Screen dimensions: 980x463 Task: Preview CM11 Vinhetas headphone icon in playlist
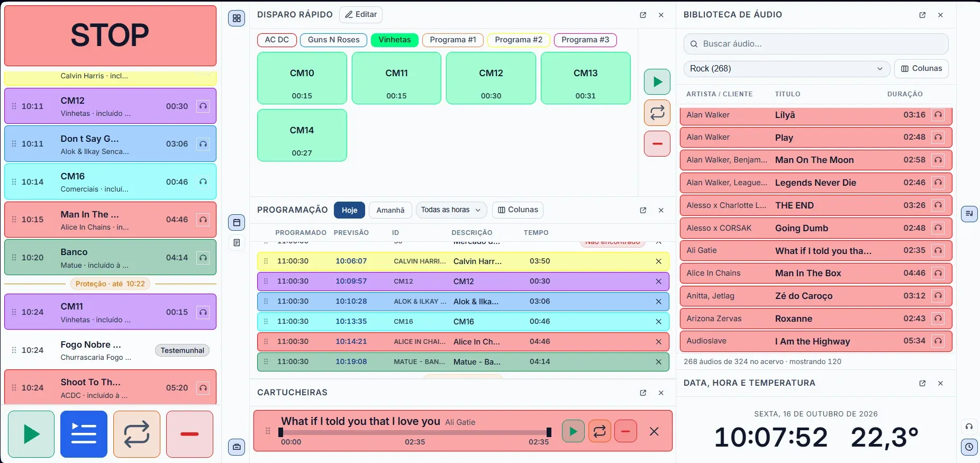(x=203, y=312)
